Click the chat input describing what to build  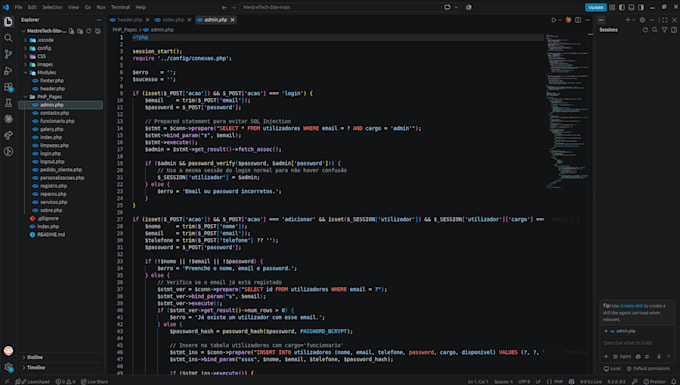click(x=637, y=343)
